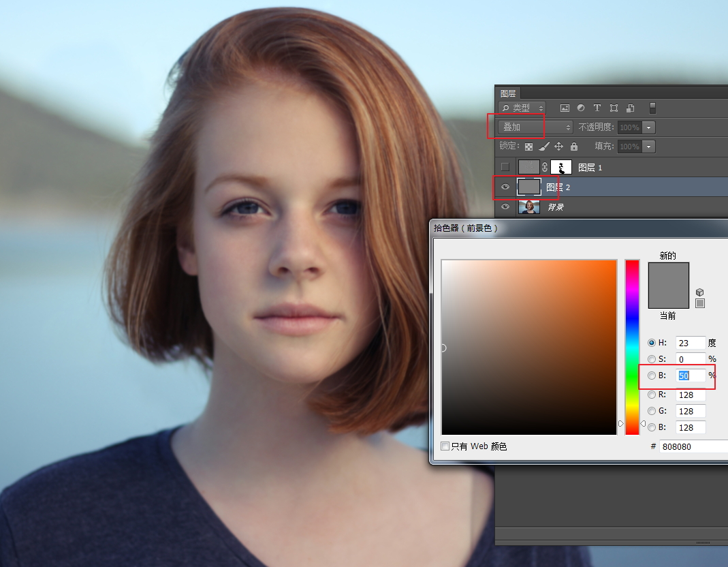The image size is (728, 567).
Task: Open the 不透明度 opacity arrow dropdown
Action: tap(648, 127)
